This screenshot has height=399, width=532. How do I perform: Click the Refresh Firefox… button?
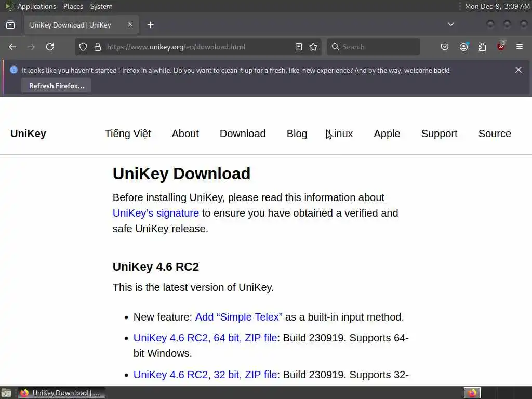tap(56, 86)
